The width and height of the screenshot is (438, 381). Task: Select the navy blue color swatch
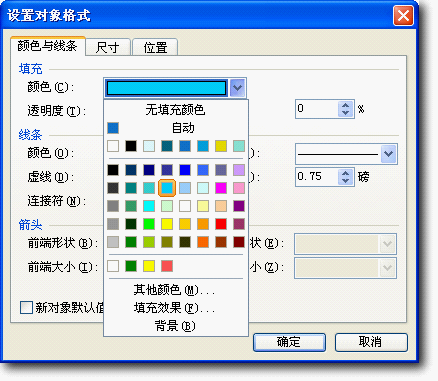tap(149, 170)
